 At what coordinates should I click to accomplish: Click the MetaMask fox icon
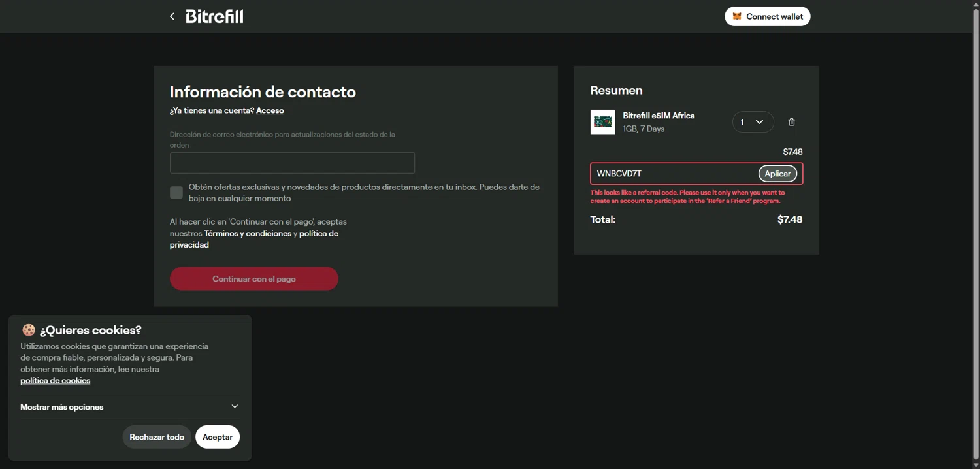tap(737, 16)
